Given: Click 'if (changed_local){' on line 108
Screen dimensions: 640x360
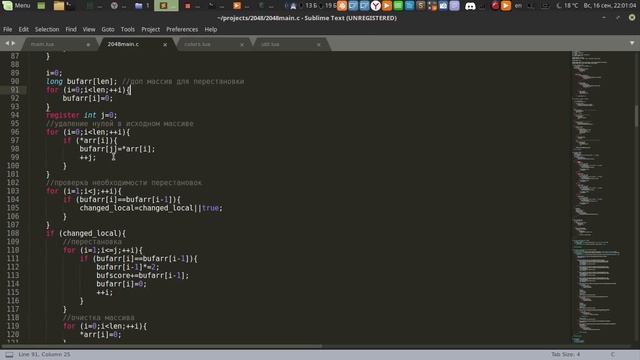Looking at the screenshot, I should [86, 233].
